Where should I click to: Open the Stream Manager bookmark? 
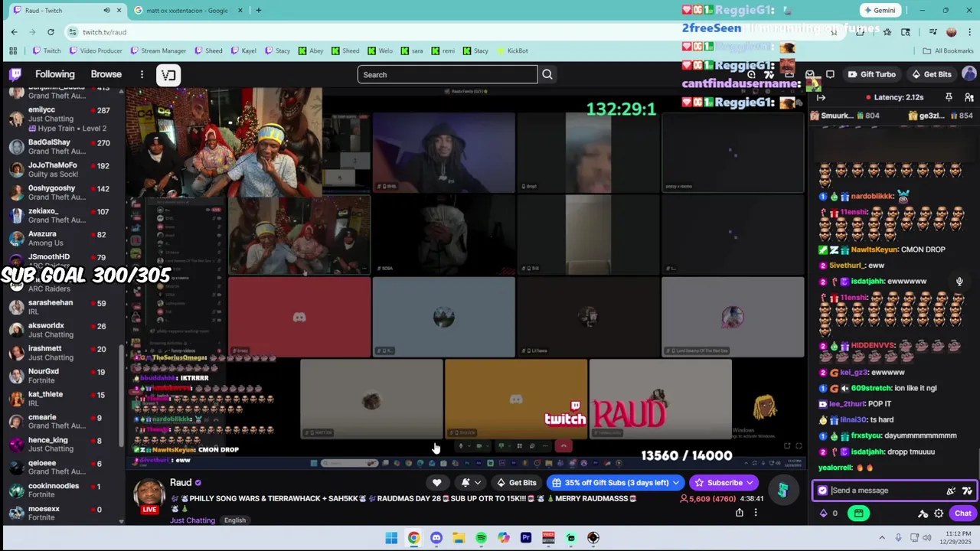[x=158, y=51]
